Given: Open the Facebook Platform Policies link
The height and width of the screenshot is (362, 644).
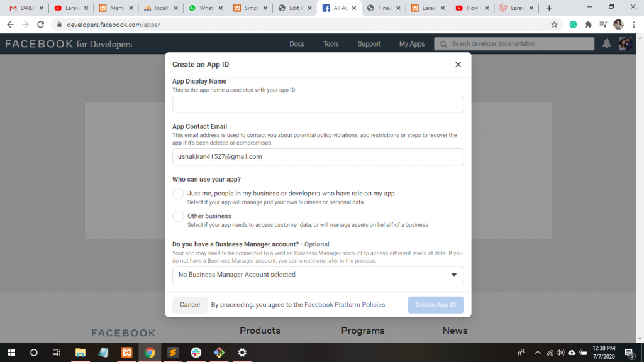Looking at the screenshot, I should pyautogui.click(x=345, y=305).
